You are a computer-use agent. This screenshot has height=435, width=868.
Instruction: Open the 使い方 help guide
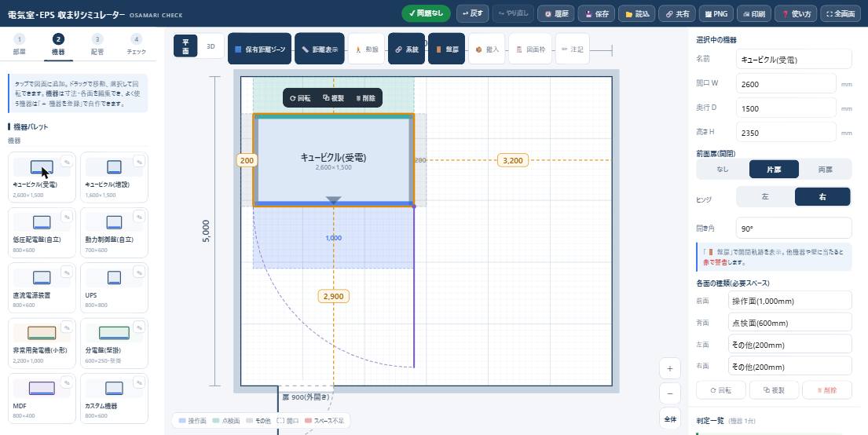(795, 14)
